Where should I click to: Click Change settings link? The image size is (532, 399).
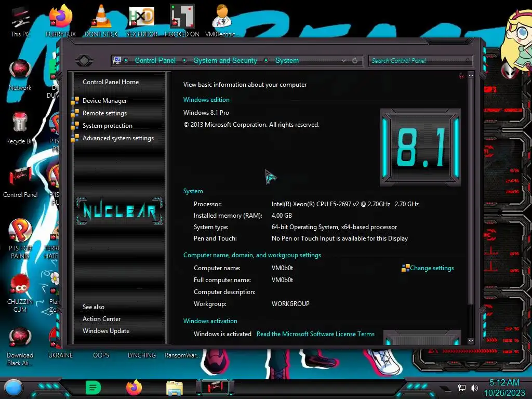(432, 268)
